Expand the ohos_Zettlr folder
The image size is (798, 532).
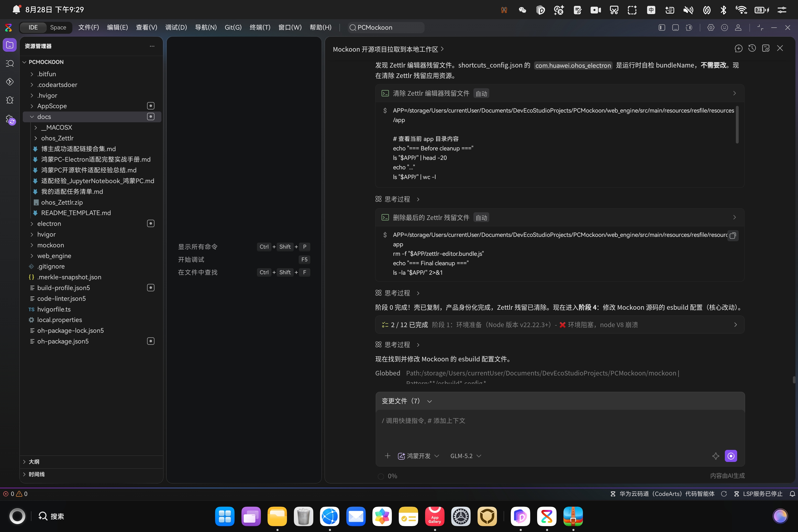(x=36, y=138)
